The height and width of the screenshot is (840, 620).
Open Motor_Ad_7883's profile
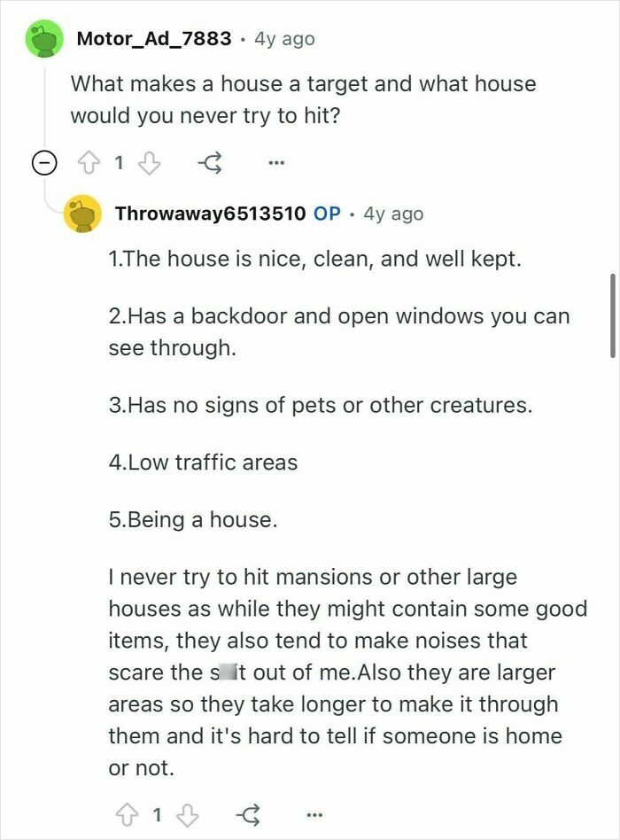tap(153, 38)
